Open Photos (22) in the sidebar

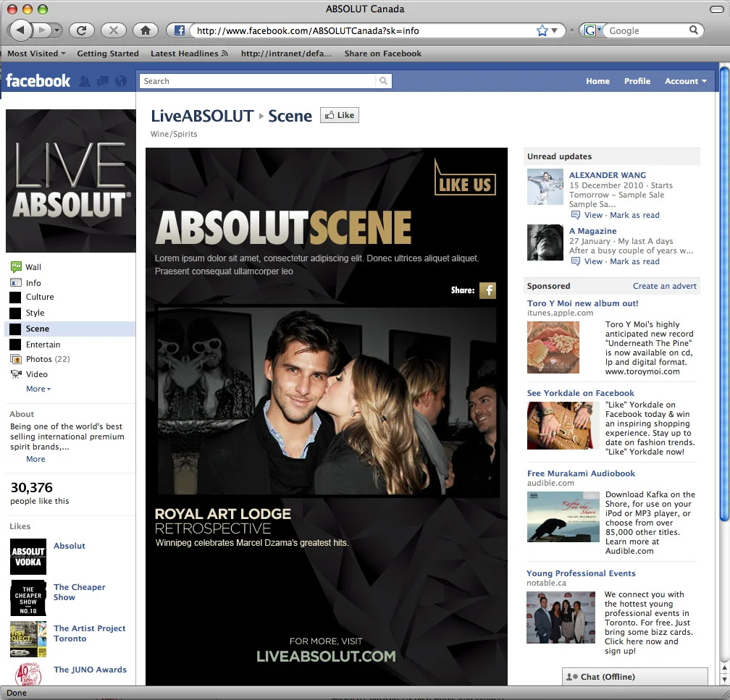click(x=48, y=359)
